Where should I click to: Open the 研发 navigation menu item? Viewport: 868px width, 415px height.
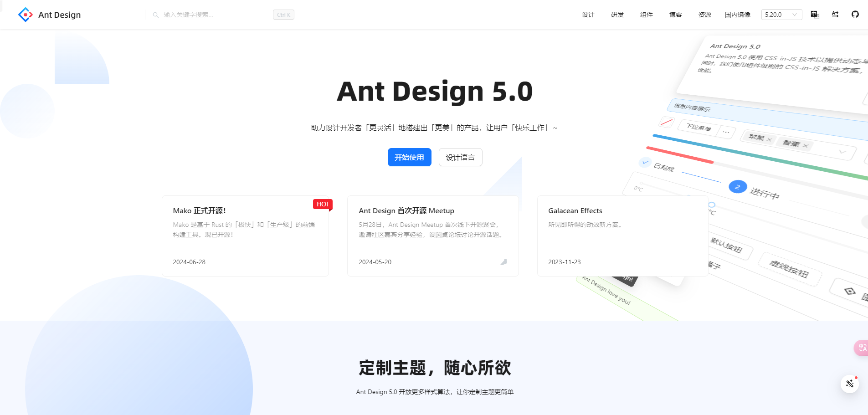(617, 15)
